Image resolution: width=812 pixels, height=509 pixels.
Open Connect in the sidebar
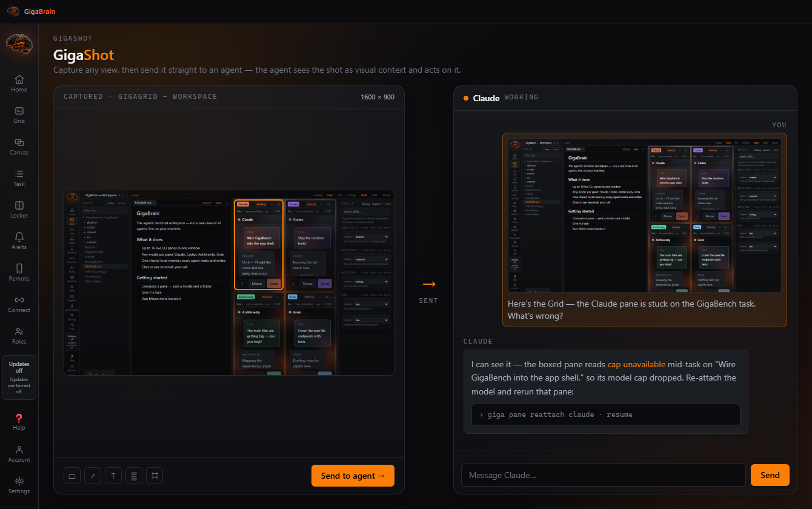click(x=19, y=304)
